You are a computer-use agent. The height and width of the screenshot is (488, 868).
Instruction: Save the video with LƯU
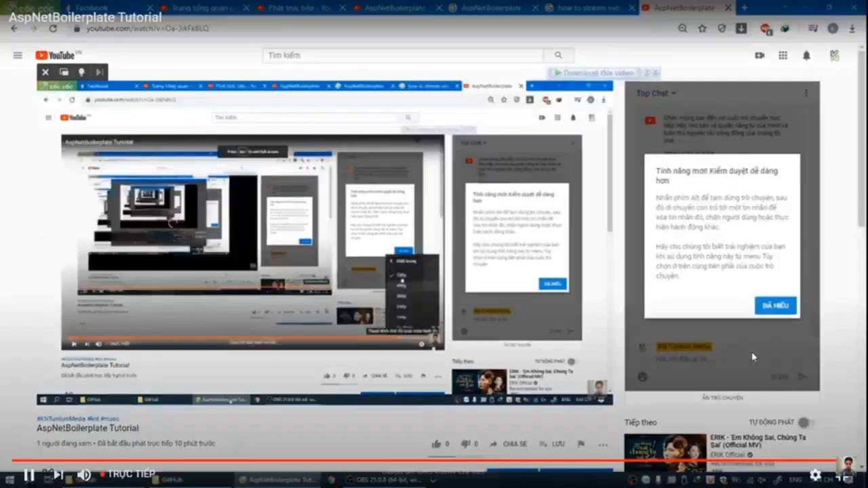coord(552,444)
